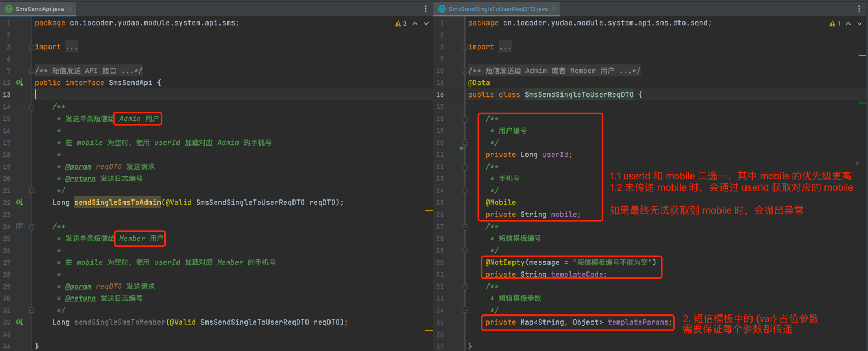The height and width of the screenshot is (351, 868).
Task: Click the warning indicator showing 2 problems
Action: pyautogui.click(x=401, y=23)
